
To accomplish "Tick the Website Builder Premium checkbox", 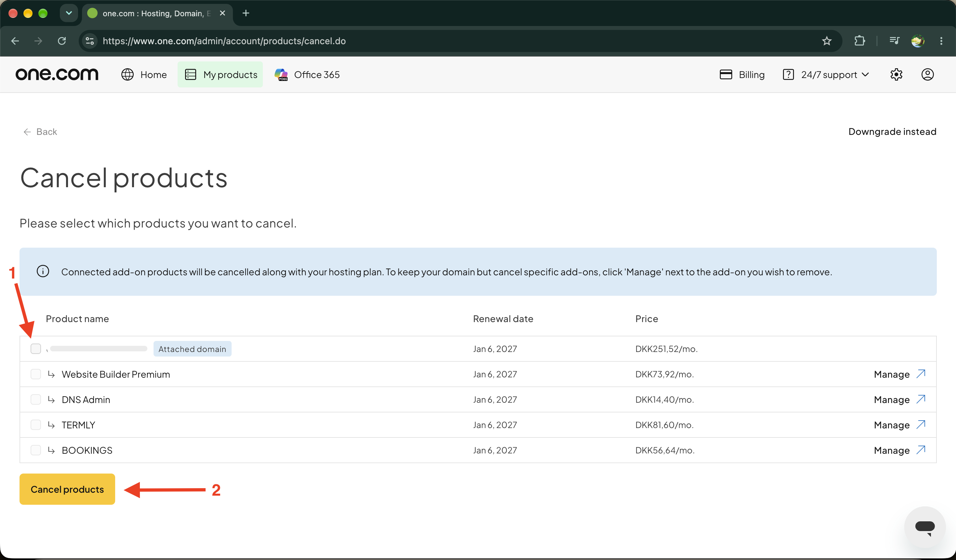I will (36, 374).
